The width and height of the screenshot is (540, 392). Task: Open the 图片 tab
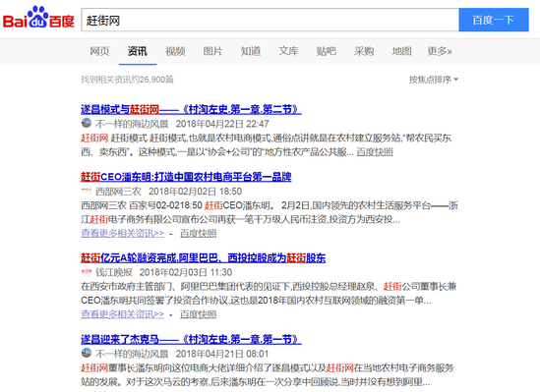[x=212, y=51]
